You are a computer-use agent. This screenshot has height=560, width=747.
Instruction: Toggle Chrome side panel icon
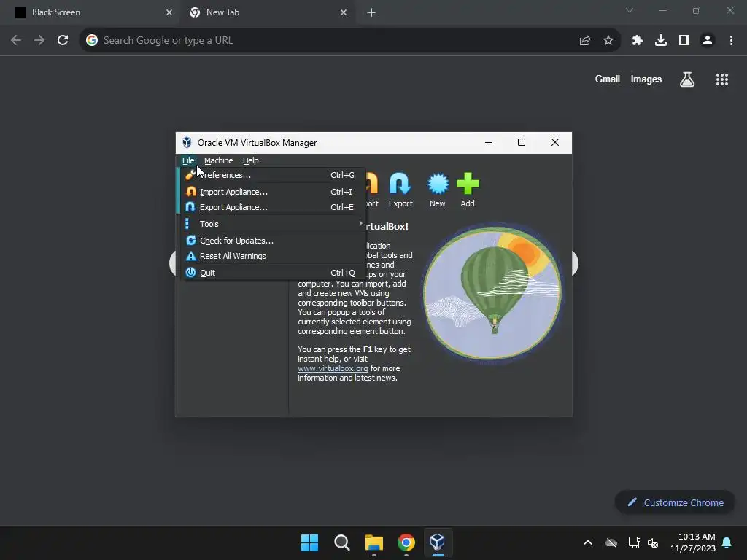click(x=684, y=41)
